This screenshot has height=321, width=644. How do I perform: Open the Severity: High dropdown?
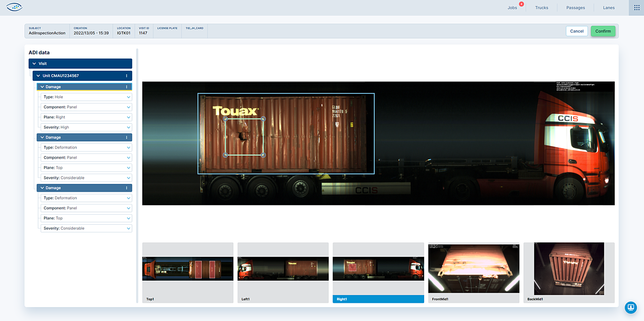(128, 127)
